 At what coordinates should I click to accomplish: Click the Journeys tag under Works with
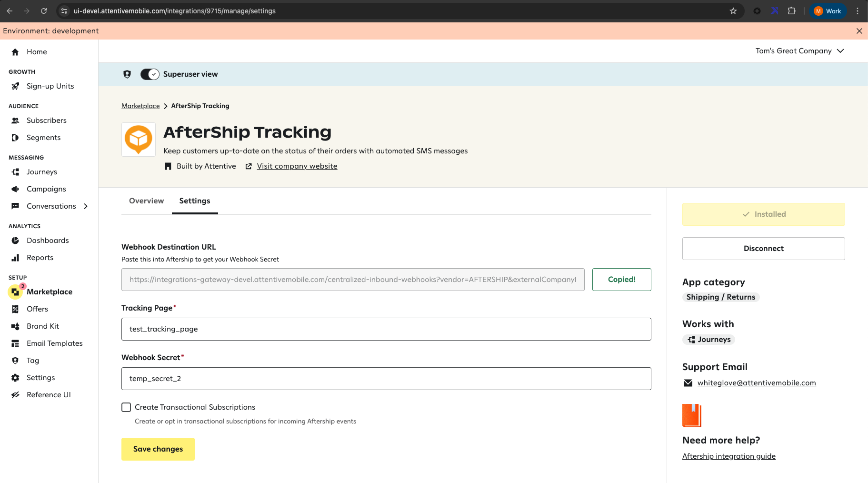coord(709,340)
